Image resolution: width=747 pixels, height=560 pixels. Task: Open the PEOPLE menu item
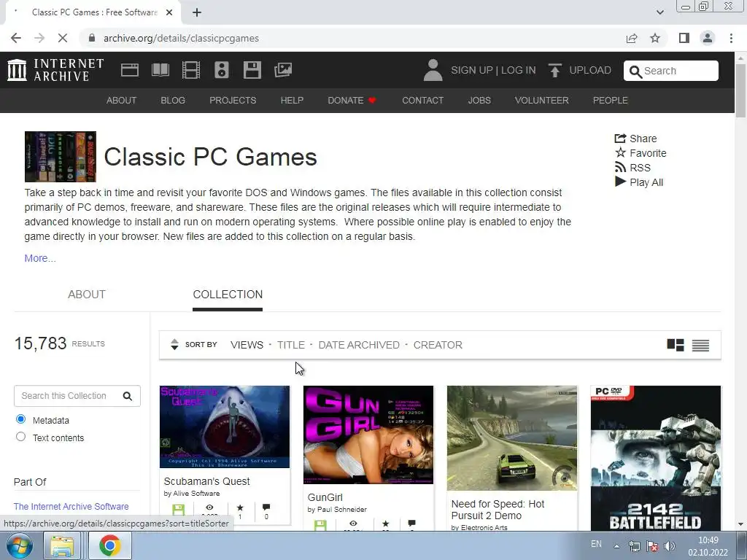tap(611, 101)
